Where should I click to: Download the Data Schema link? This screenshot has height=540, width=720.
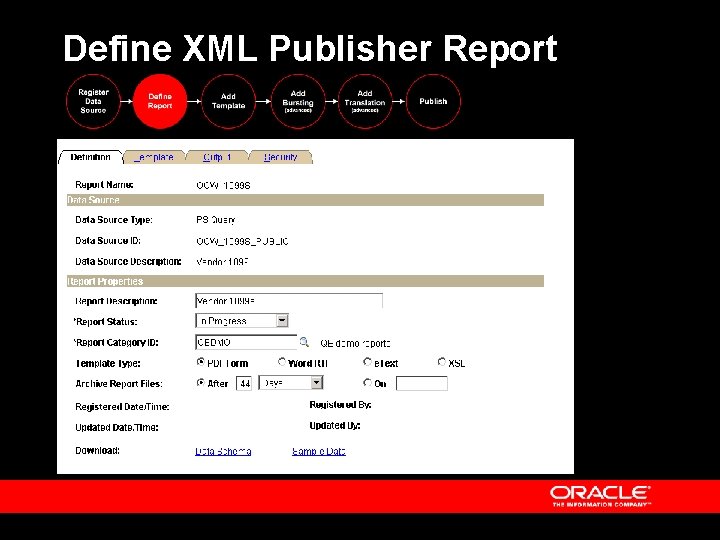223,451
